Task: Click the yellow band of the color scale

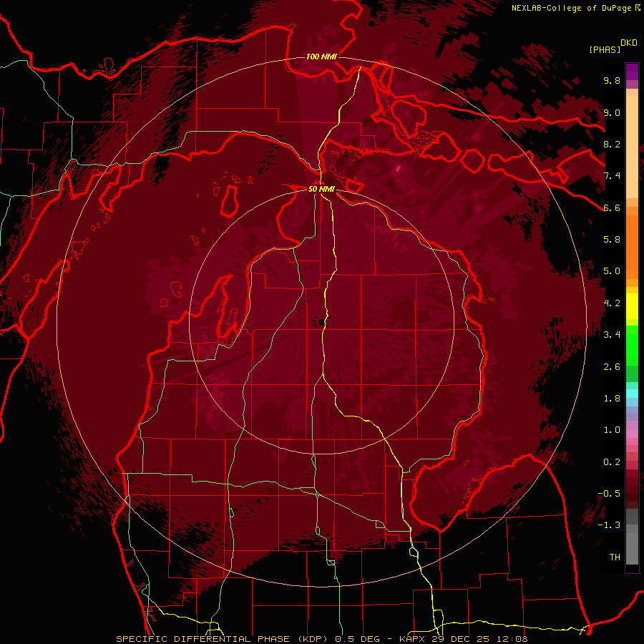Action: click(x=632, y=306)
